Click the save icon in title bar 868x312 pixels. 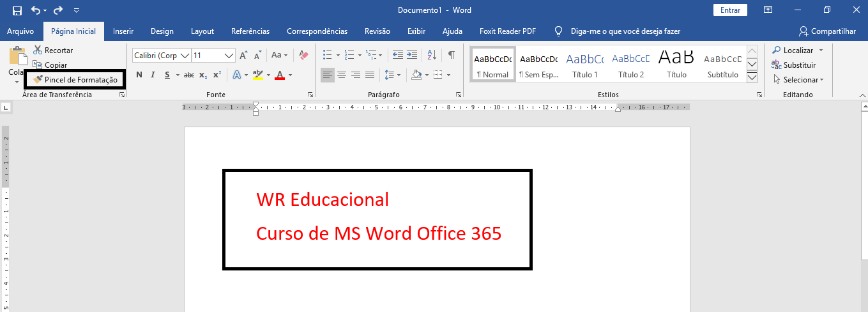coord(17,10)
